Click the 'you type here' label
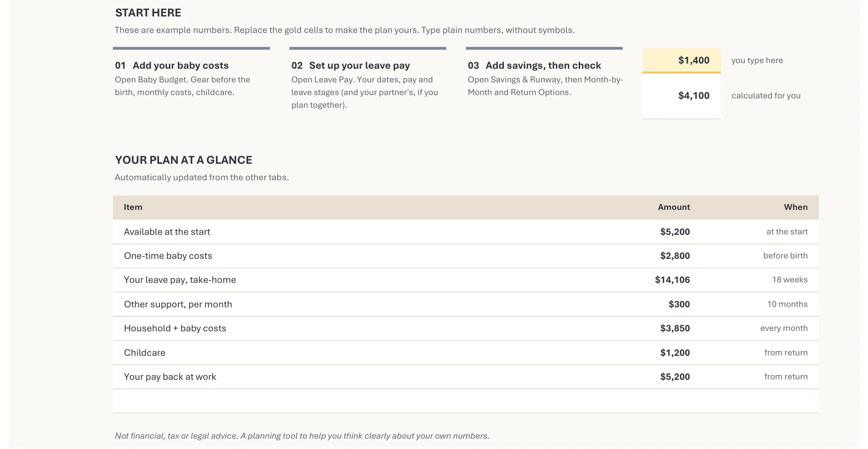This screenshot has height=449, width=868. pyautogui.click(x=757, y=60)
